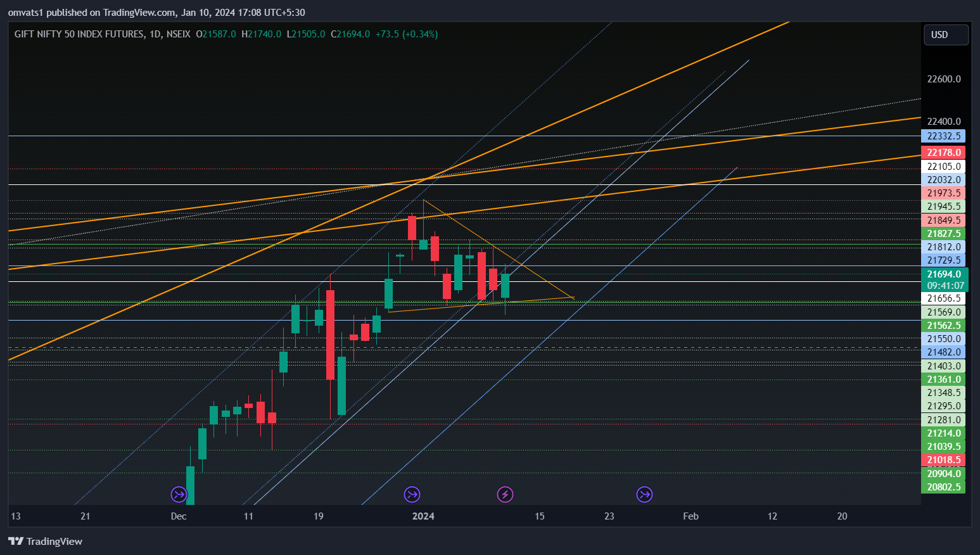Click the NSEIX exchange label
Screen dimensions: 980x555
pos(178,34)
